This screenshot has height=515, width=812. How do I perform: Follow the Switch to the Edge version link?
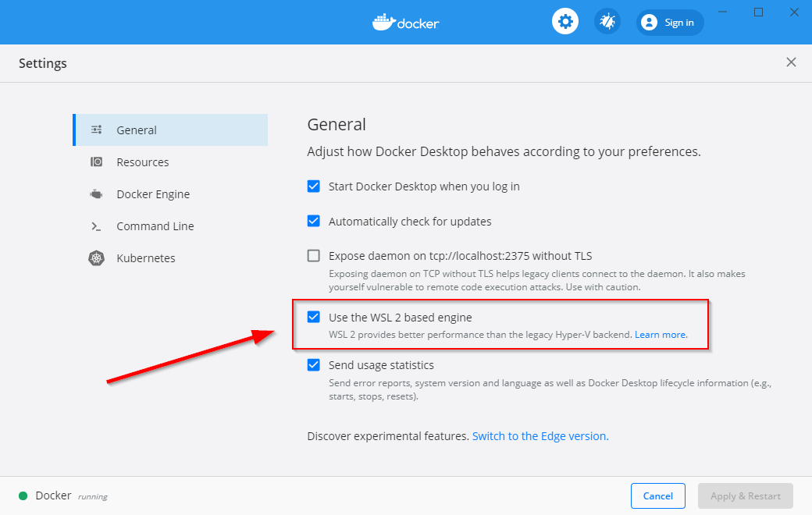[x=540, y=436]
